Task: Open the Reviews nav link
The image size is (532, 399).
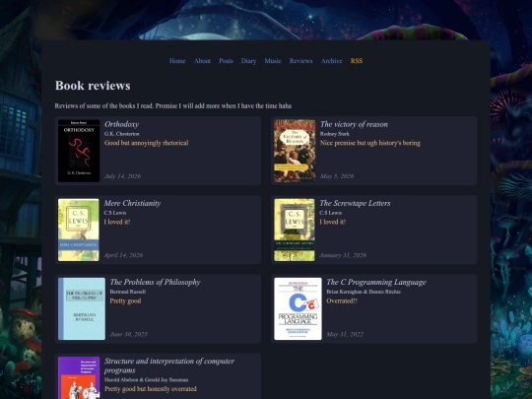Action: click(300, 61)
